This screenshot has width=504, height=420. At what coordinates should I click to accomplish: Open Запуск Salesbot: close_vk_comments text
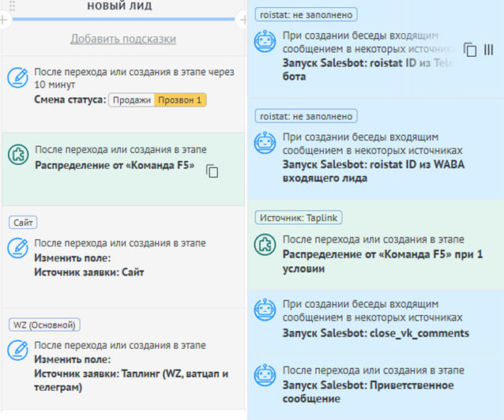click(x=376, y=333)
